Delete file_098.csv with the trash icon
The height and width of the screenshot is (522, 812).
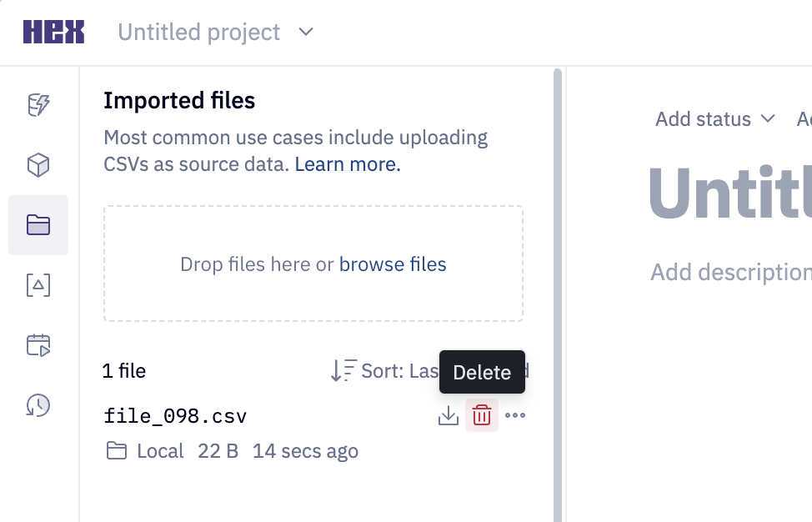[482, 414]
